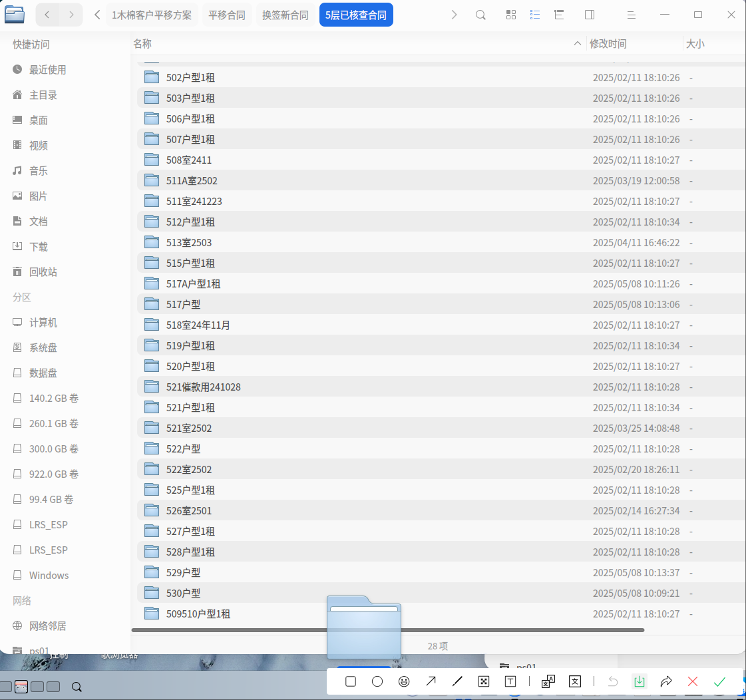Screen dimensions: 746x700
Task: Select the pencil drawing tool
Action: point(457,681)
